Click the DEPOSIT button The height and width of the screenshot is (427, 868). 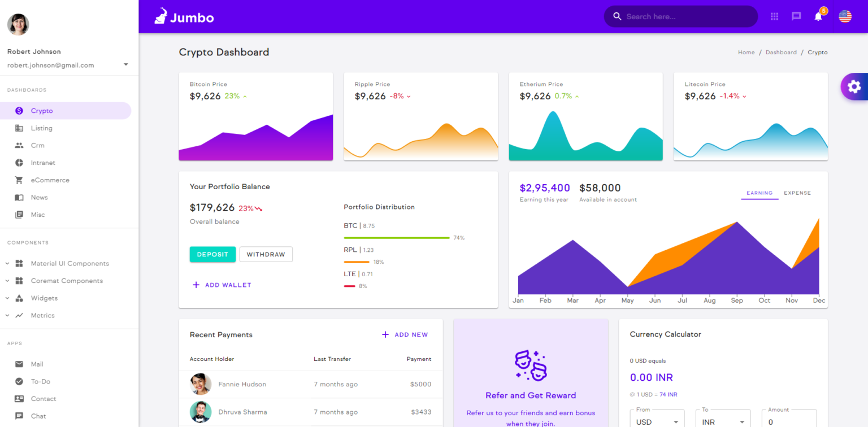coord(212,254)
